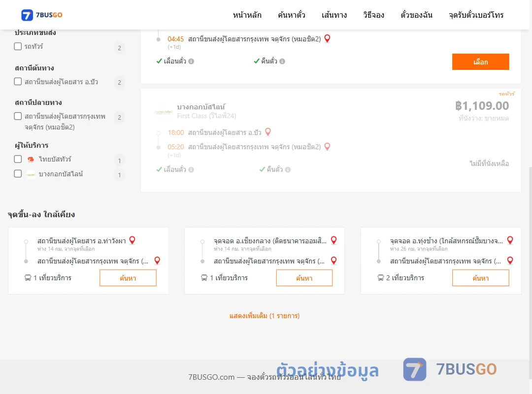
Task: Open map pin for 05:20 หมอชิต2 arrival
Action: [x=327, y=147]
